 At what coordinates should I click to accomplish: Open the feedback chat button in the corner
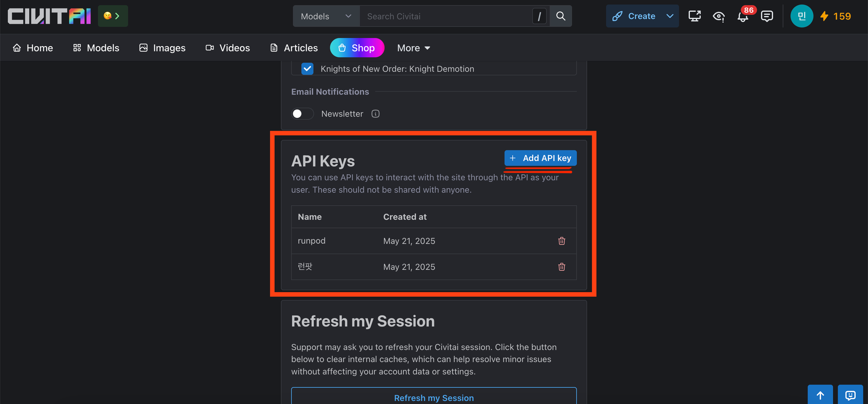click(850, 395)
